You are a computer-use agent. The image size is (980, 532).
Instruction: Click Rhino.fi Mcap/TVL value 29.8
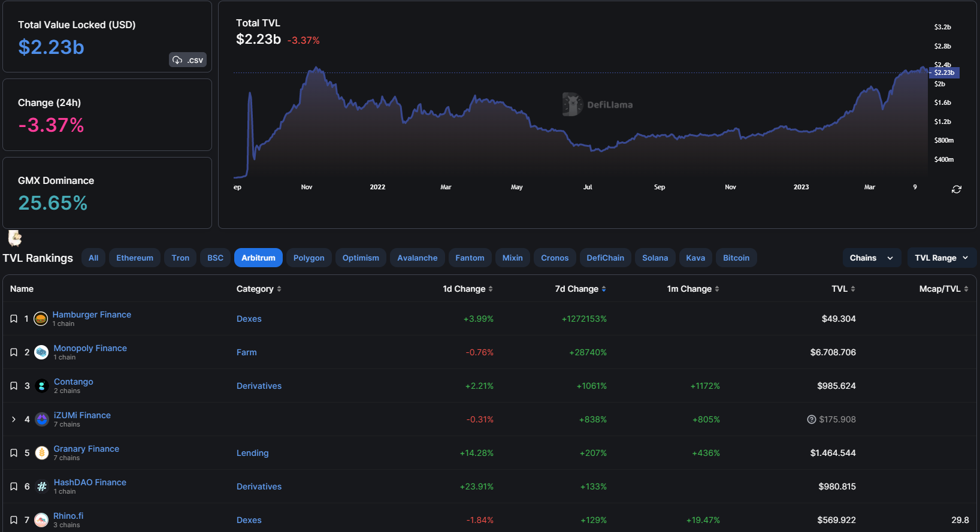pyautogui.click(x=960, y=520)
